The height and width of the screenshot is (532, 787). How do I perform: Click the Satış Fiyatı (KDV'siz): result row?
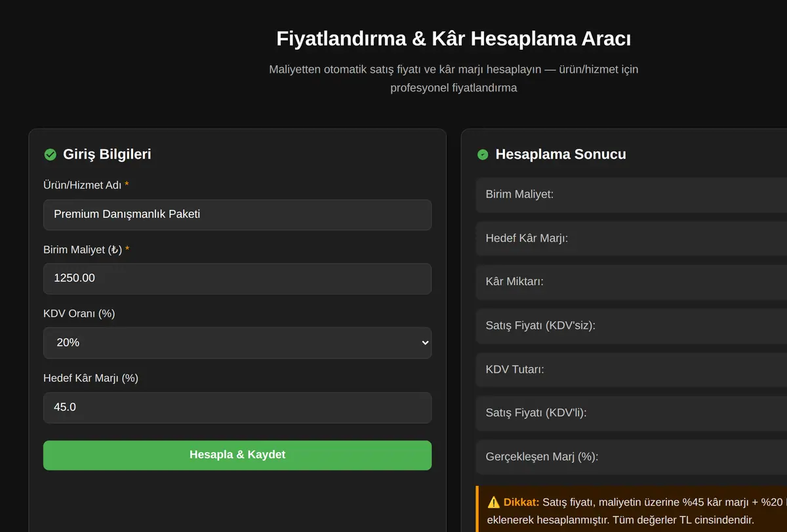click(632, 325)
